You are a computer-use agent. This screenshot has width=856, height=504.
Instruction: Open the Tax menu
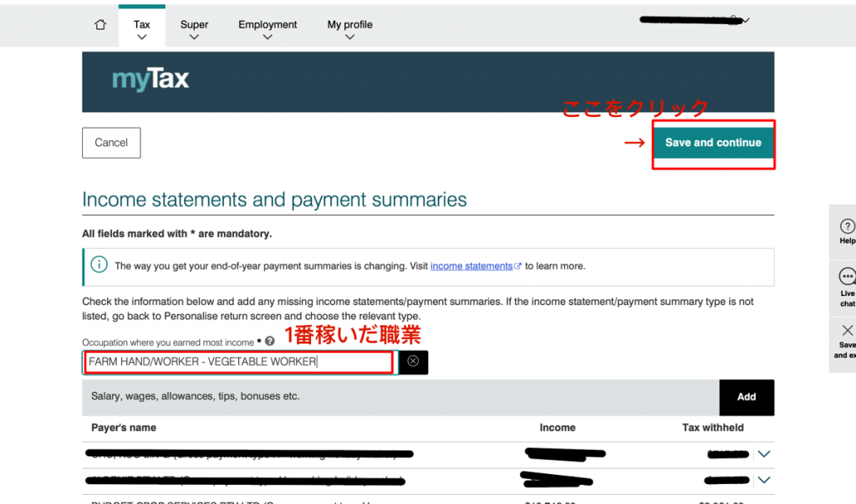point(142,28)
